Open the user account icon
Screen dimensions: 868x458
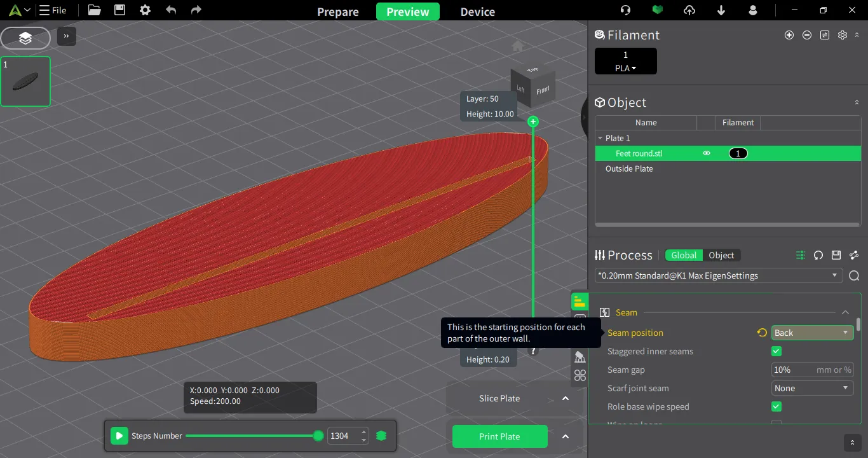click(753, 10)
